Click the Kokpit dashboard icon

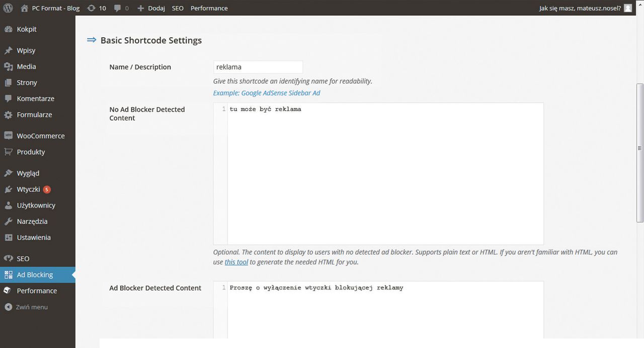point(8,29)
